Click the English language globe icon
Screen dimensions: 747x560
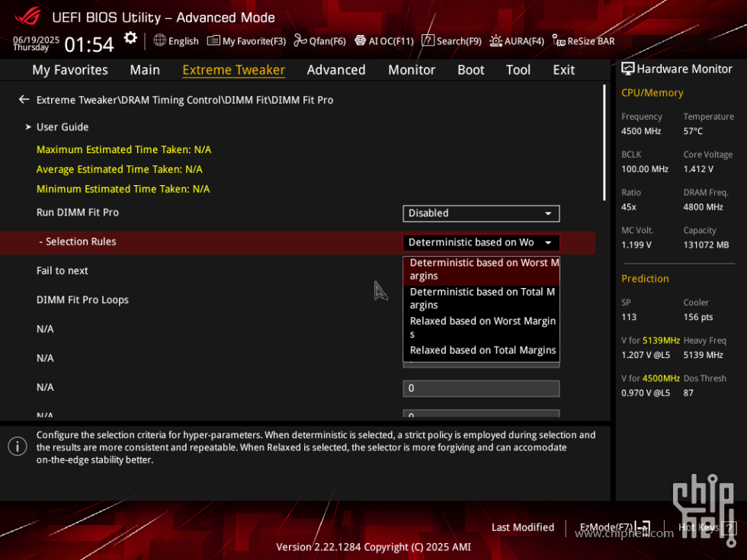159,40
